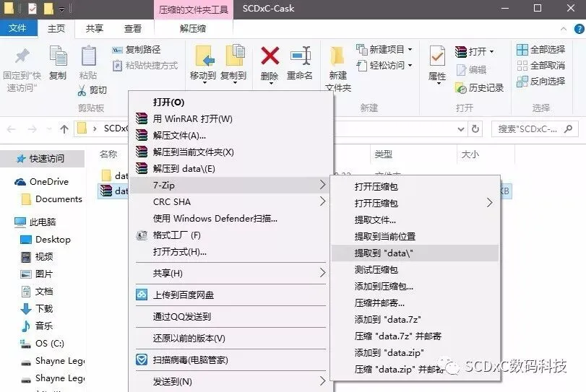Expand the CRC SHA submenu
This screenshot has height=392, width=586.
click(x=230, y=202)
